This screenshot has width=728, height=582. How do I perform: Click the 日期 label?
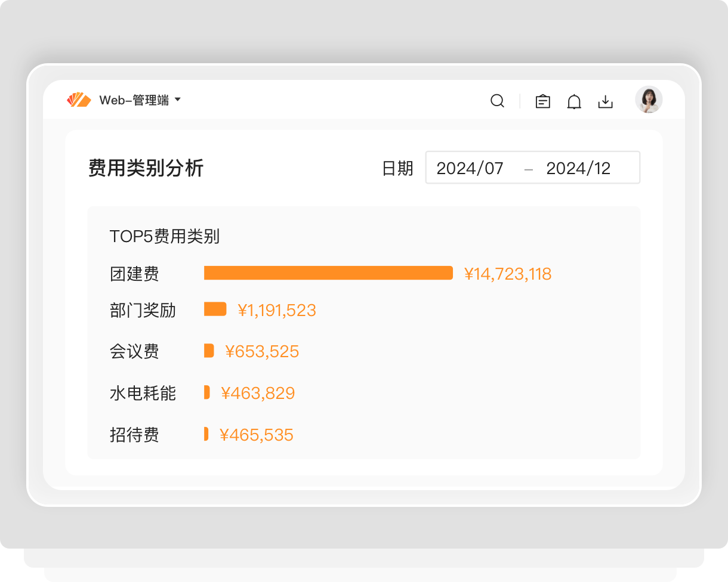[x=397, y=168]
